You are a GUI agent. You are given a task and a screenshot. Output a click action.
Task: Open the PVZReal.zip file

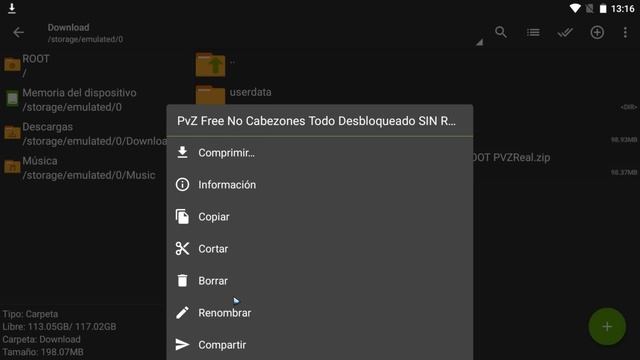point(511,158)
